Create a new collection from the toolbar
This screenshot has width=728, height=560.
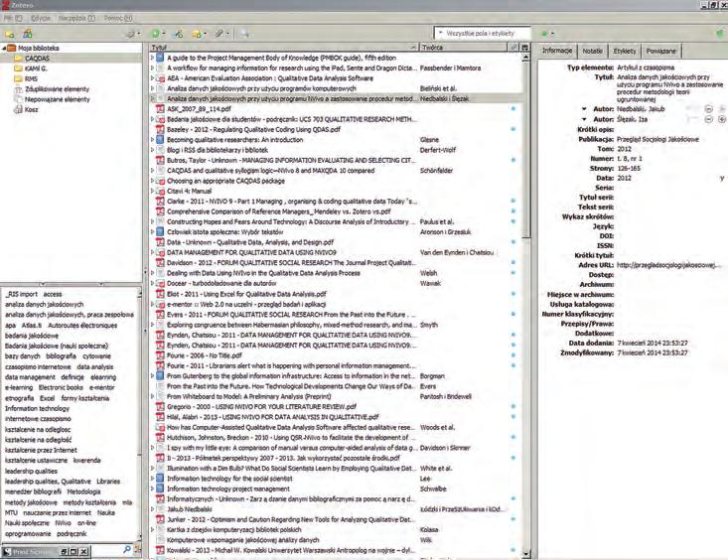point(9,34)
